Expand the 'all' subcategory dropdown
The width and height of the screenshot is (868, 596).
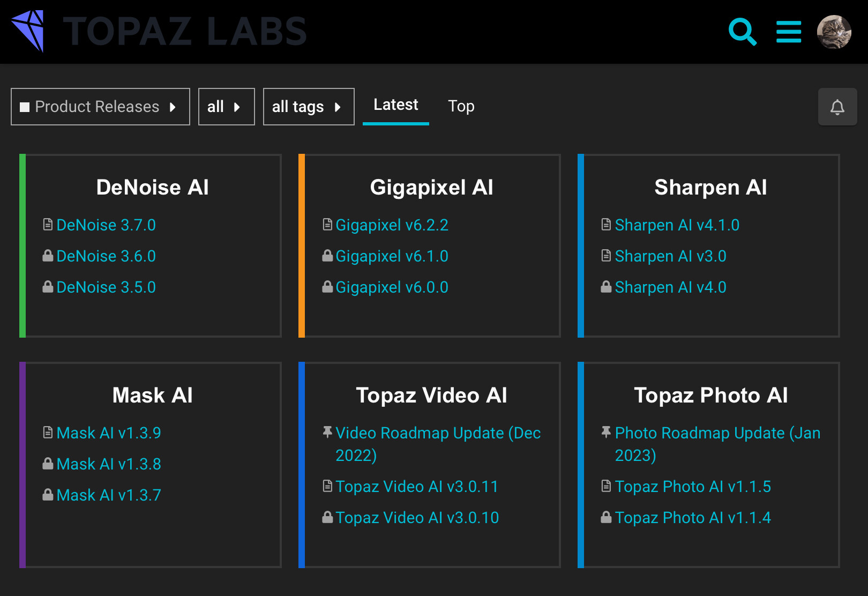coord(226,107)
